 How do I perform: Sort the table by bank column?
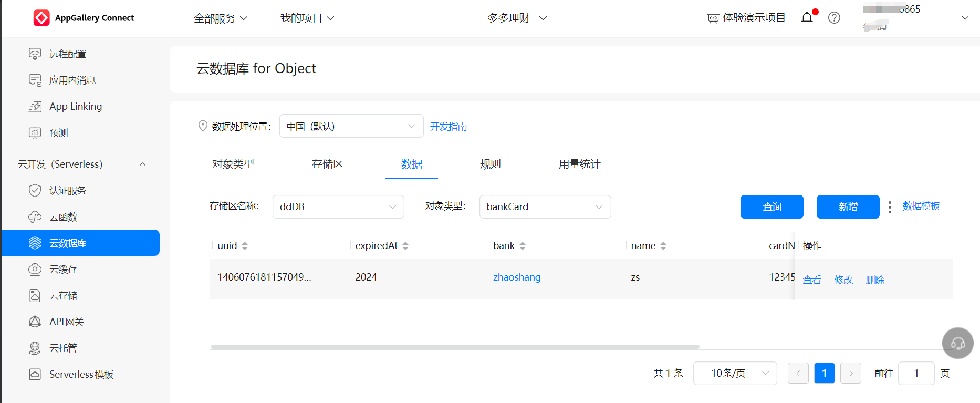coord(523,246)
